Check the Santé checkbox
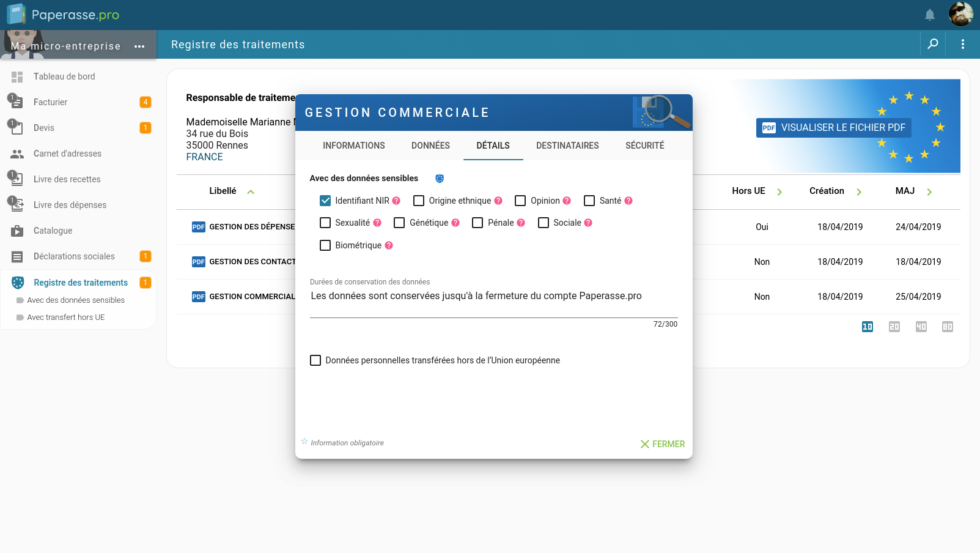The width and height of the screenshot is (980, 553). (589, 200)
